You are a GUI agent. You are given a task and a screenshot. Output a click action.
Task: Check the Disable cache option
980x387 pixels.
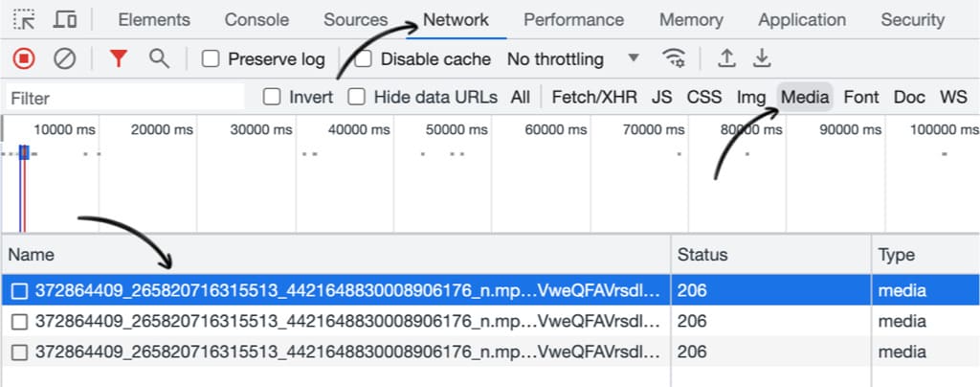(363, 59)
